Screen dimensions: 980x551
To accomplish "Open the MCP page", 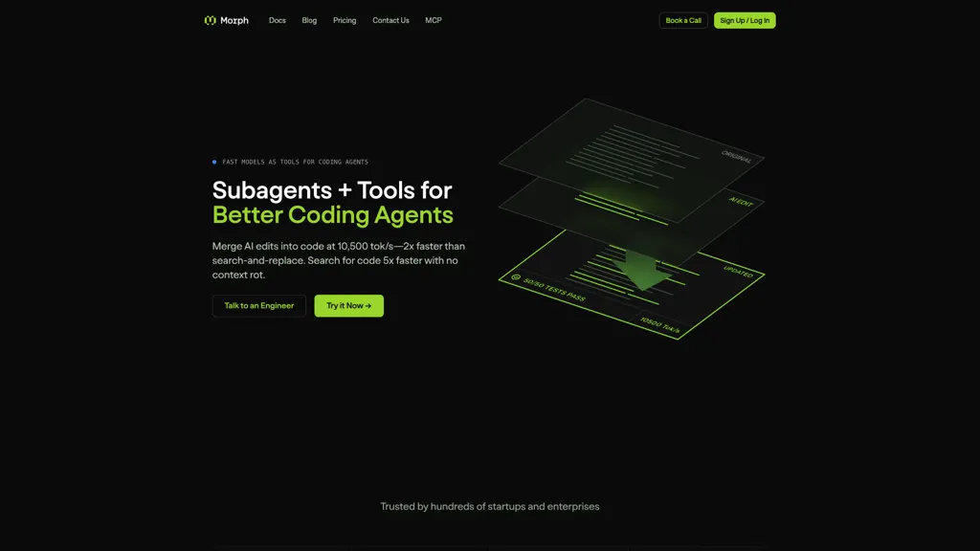I will click(433, 20).
